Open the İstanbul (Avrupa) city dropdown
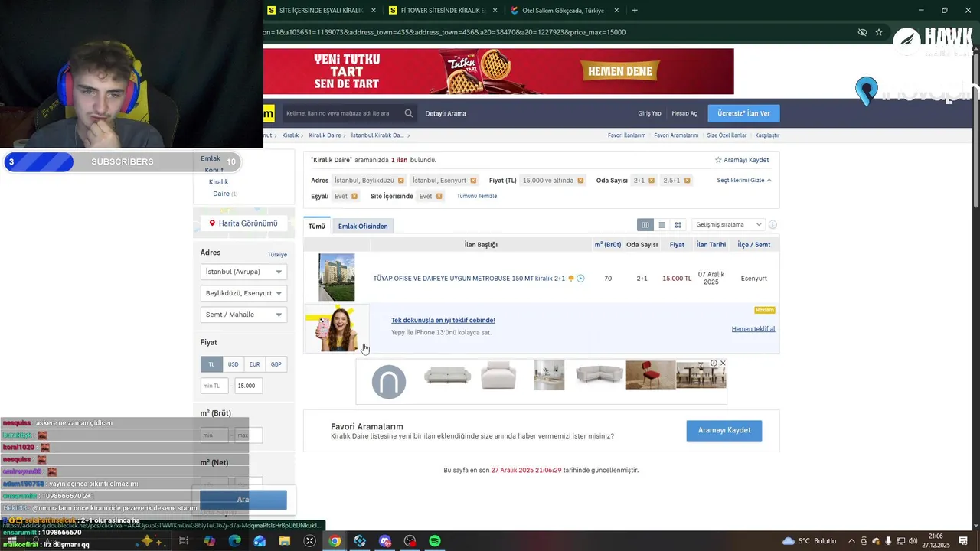This screenshot has width=980, height=551. pos(243,272)
